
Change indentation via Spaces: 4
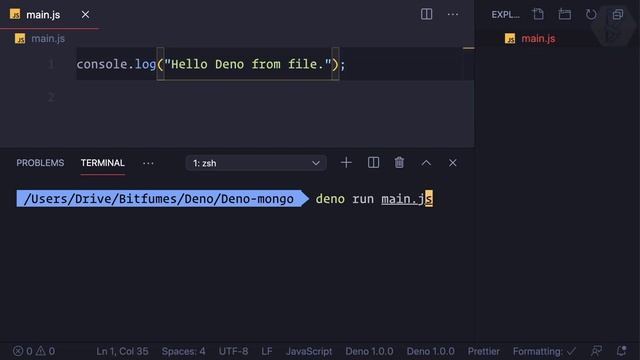183,351
